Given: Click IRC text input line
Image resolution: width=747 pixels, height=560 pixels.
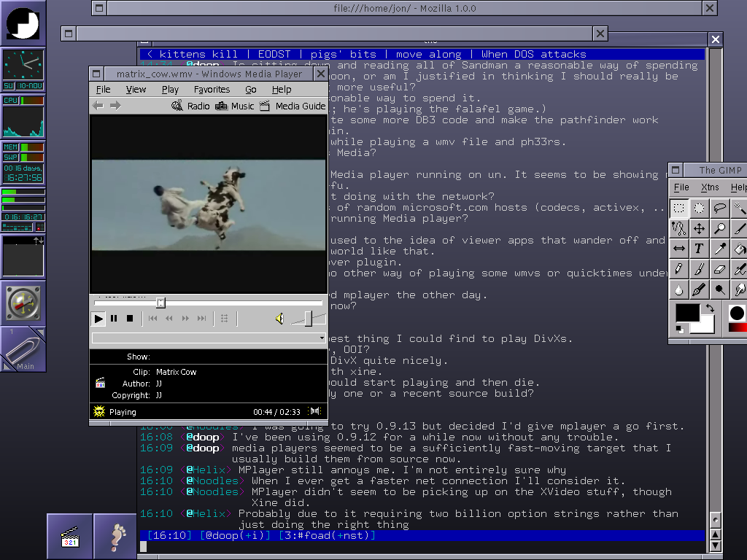Looking at the screenshot, I should click(422, 547).
